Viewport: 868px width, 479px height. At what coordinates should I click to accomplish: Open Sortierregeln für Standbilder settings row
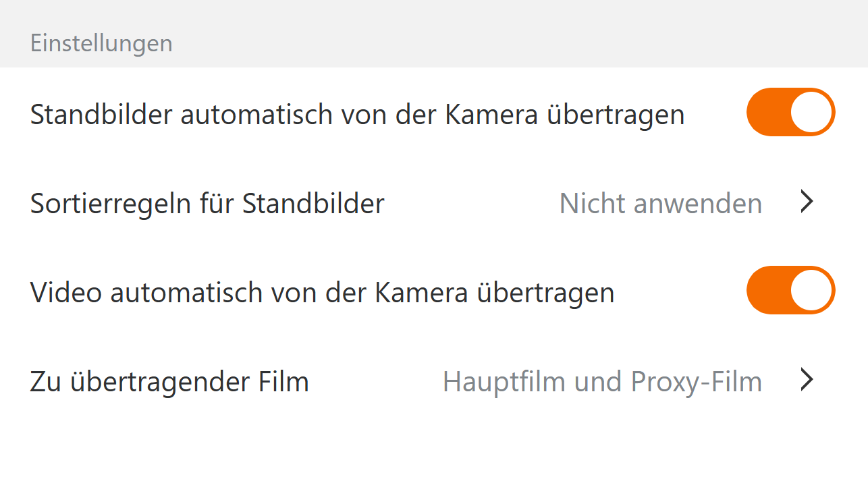tap(432, 202)
